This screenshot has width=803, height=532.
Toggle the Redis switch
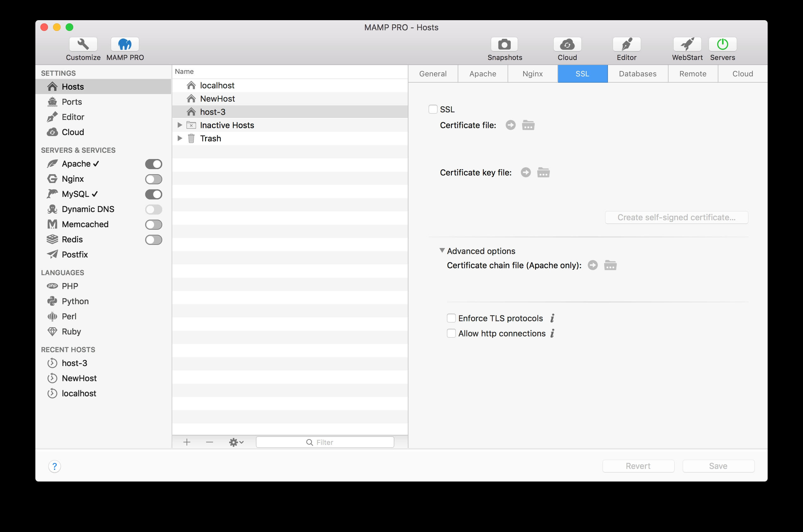click(x=154, y=239)
